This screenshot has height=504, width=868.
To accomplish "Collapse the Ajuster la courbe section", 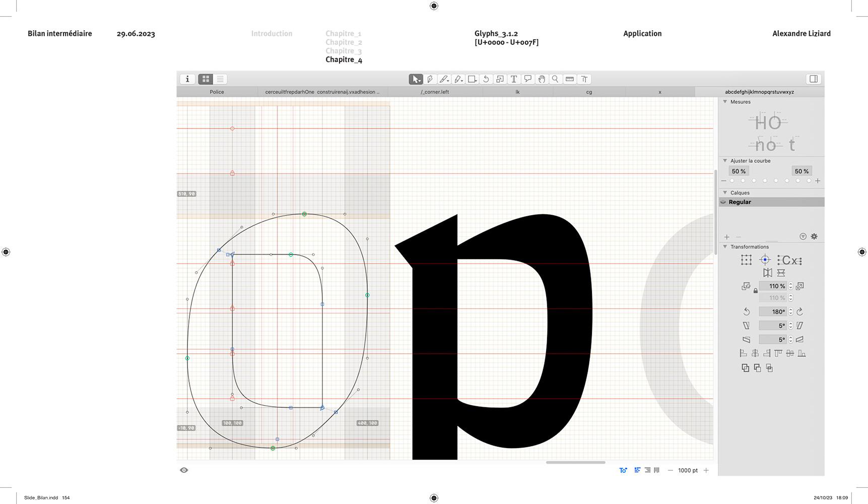I will click(725, 161).
